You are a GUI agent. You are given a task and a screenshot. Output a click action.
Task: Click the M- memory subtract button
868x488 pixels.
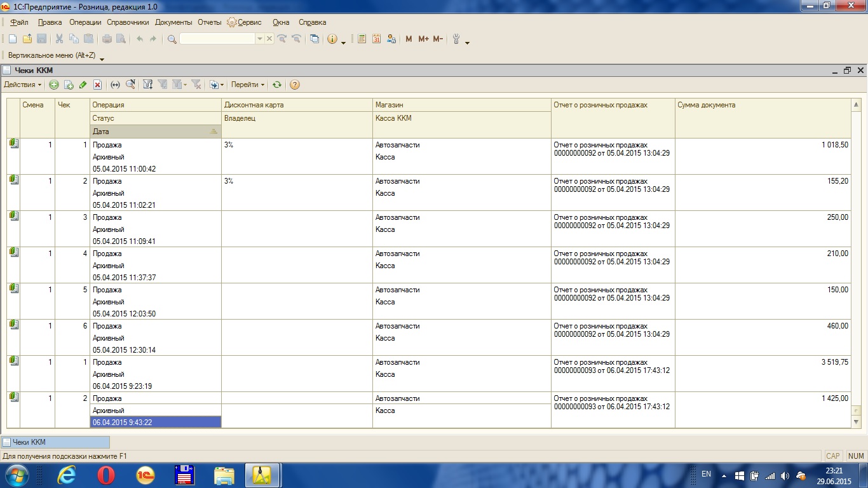[x=438, y=39]
